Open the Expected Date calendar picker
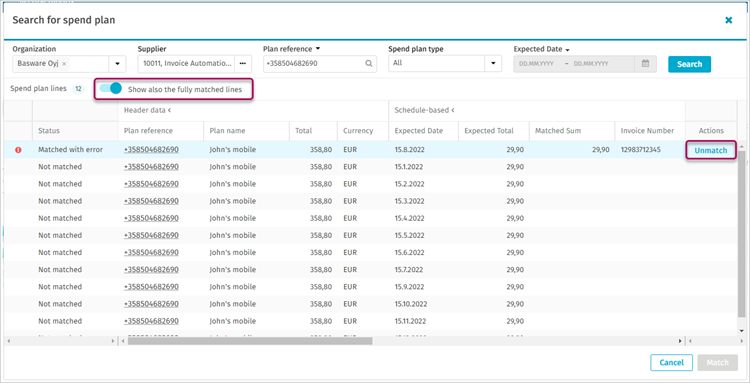 coord(645,64)
